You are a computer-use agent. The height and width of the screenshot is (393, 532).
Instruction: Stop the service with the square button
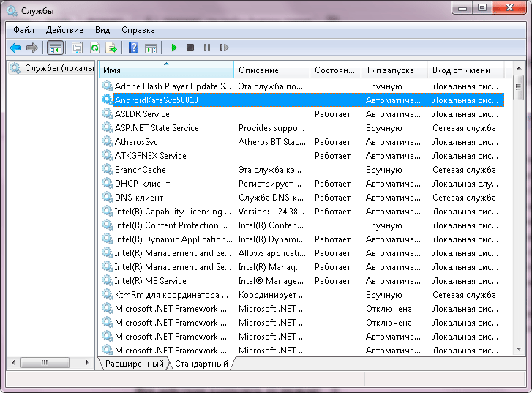tap(190, 48)
